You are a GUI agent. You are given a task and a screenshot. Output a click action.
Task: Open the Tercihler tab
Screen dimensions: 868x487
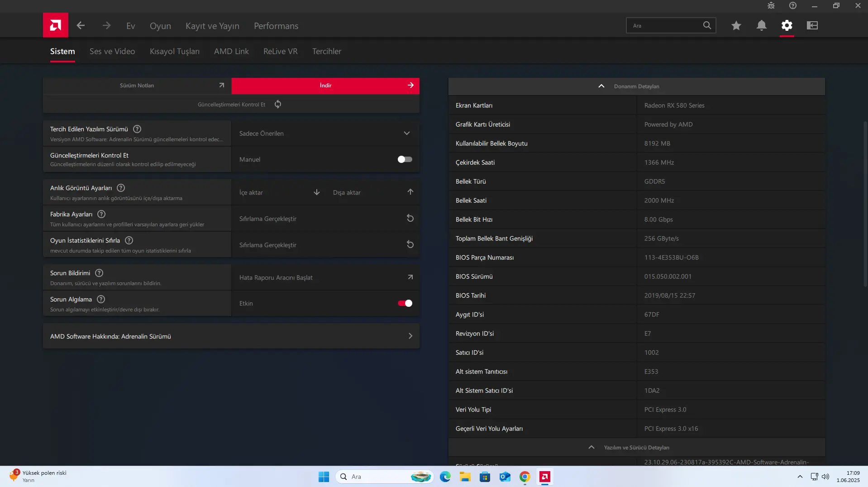point(327,51)
